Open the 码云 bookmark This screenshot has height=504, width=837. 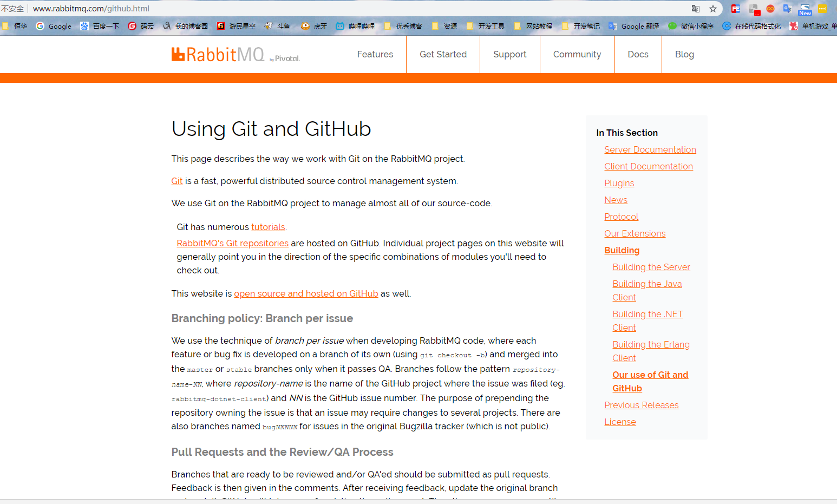(141, 26)
